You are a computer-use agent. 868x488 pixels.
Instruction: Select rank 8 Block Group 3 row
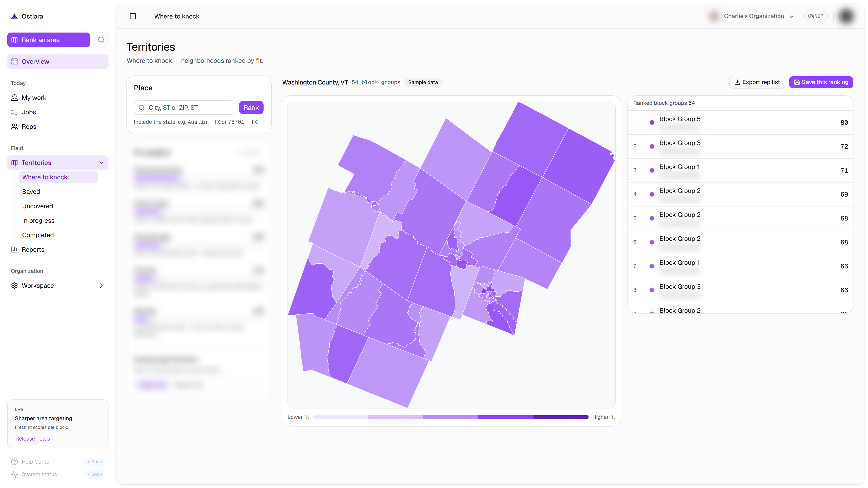(x=740, y=290)
